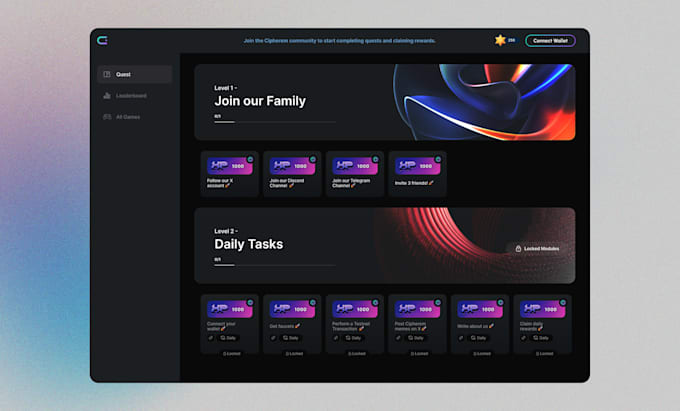Open the Get faucets daily task

click(292, 324)
